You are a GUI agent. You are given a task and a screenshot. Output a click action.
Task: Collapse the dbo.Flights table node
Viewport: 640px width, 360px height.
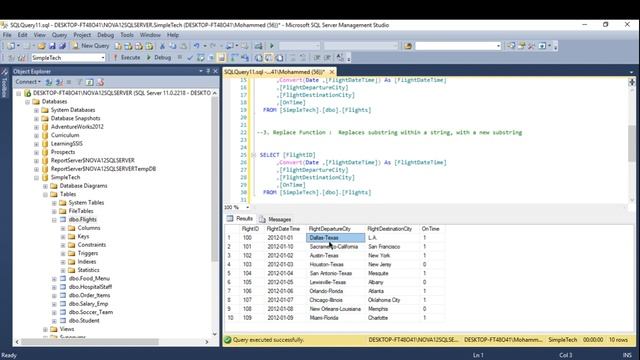click(x=54, y=220)
